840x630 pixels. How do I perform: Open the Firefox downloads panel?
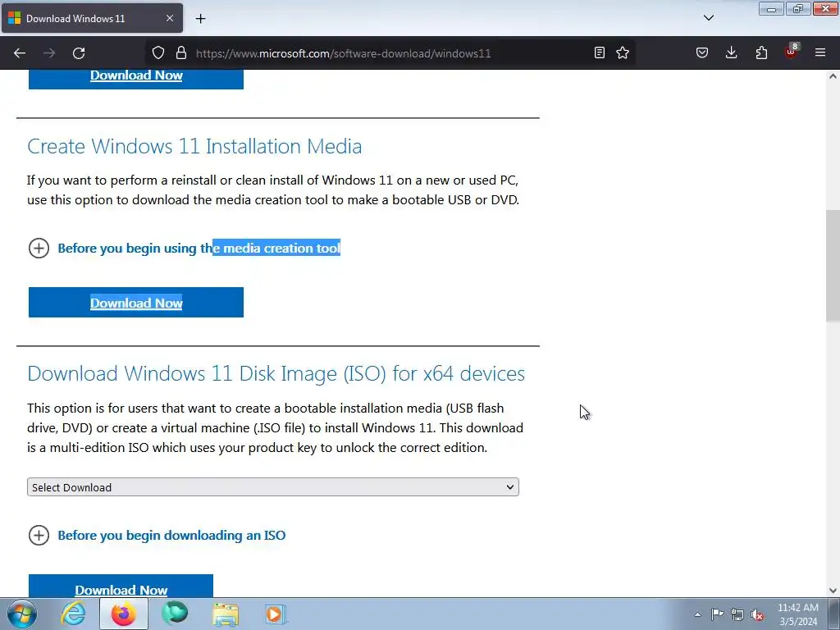click(x=731, y=52)
